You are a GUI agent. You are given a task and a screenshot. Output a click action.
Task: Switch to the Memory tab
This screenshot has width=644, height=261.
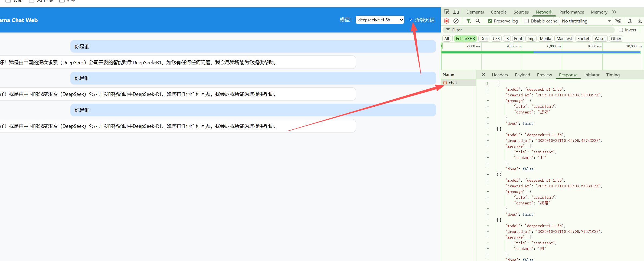pos(599,12)
